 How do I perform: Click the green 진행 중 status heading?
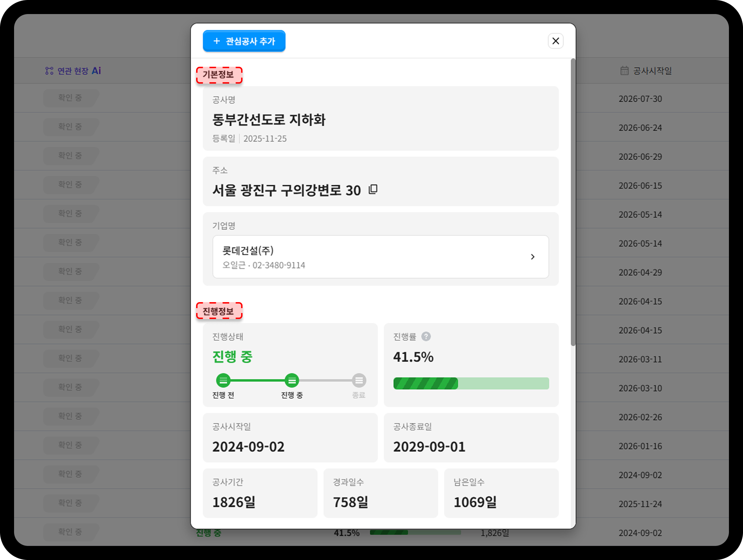click(x=232, y=357)
